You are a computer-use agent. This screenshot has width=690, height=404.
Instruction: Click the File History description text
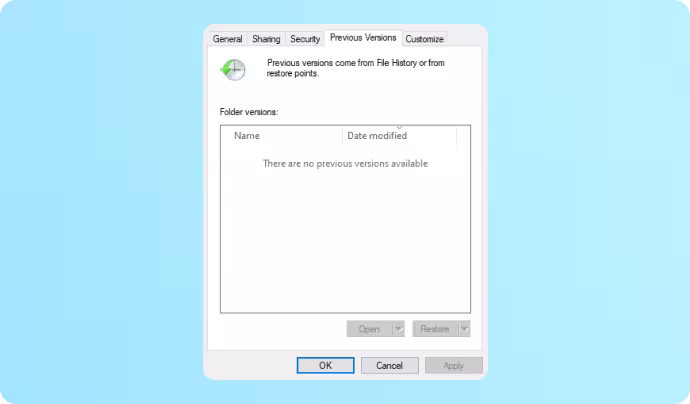356,68
